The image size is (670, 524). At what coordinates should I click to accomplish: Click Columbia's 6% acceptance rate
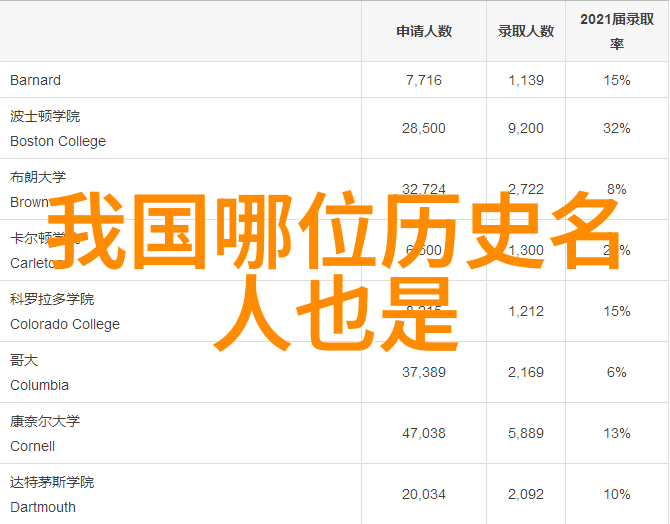[616, 372]
